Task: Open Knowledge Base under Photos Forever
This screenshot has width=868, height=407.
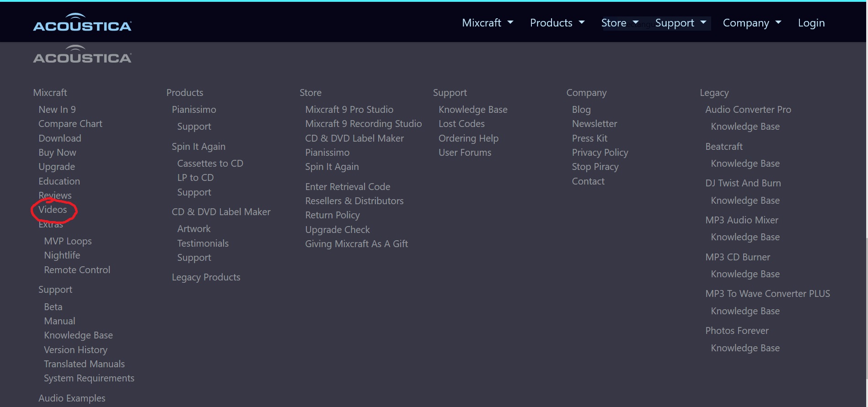Action: click(745, 348)
